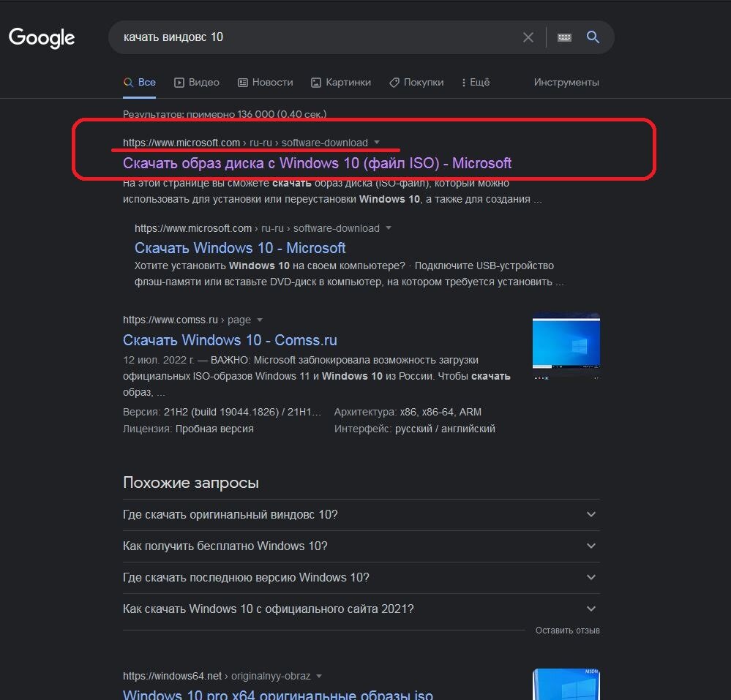
Task: Select the Все tab
Action: click(139, 83)
